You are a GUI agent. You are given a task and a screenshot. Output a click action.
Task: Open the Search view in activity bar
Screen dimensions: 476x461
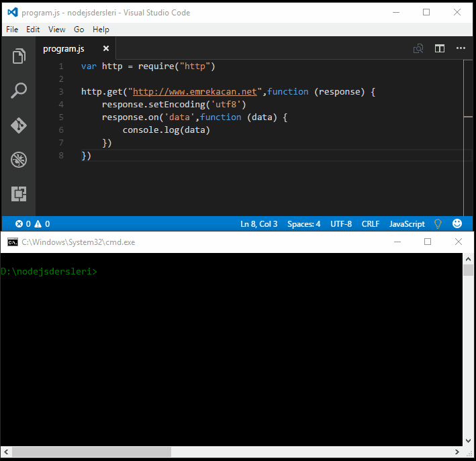tap(19, 91)
